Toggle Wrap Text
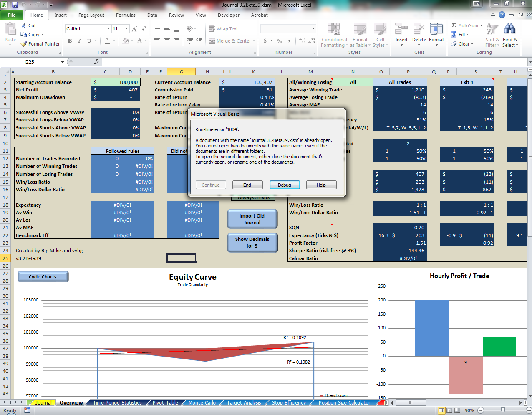Screen dimensions: 532x415 [x=224, y=29]
